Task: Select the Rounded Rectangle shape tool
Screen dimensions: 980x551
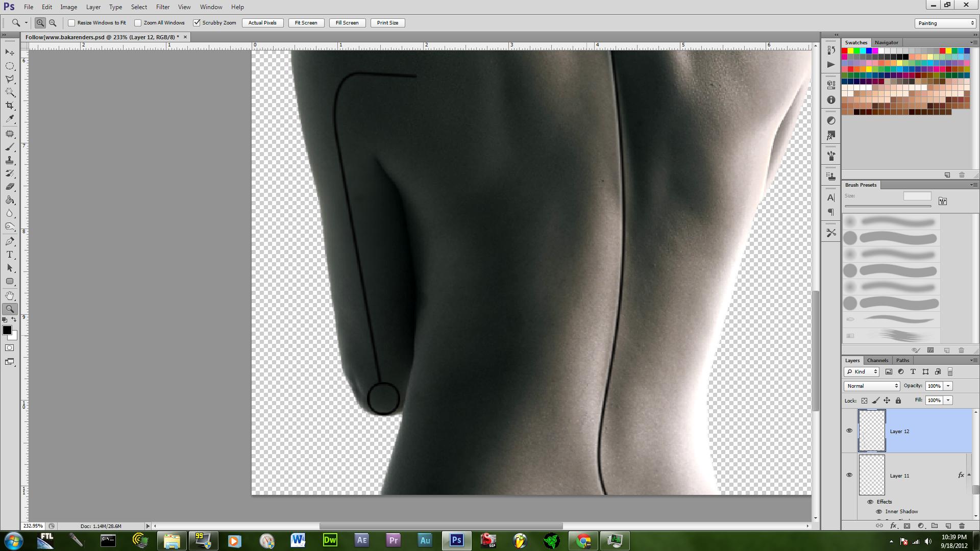Action: click(10, 281)
